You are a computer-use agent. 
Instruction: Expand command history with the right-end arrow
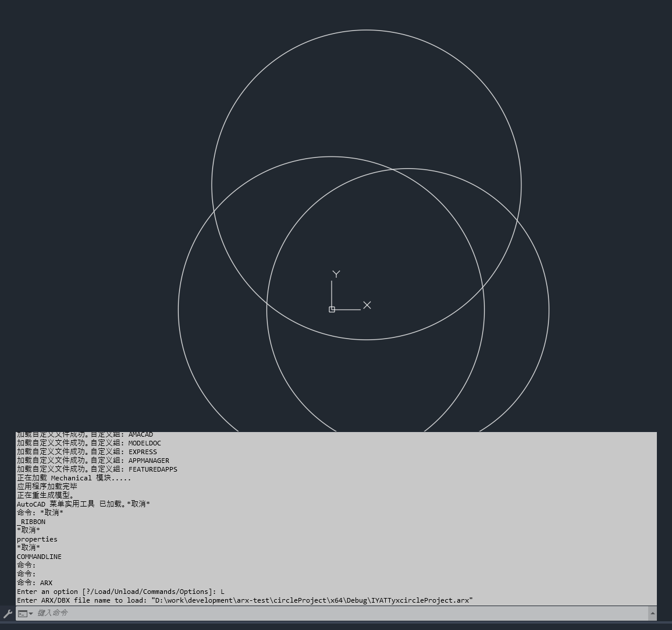[x=652, y=613]
